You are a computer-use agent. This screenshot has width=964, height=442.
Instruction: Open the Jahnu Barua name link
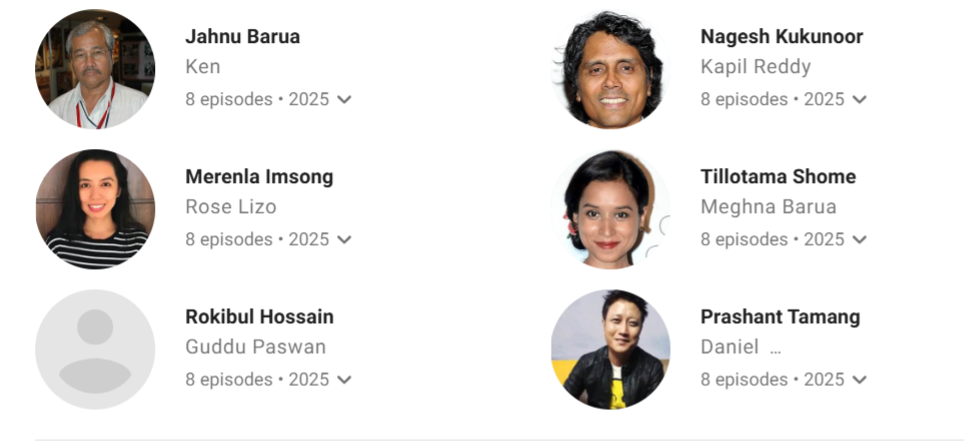pos(242,37)
